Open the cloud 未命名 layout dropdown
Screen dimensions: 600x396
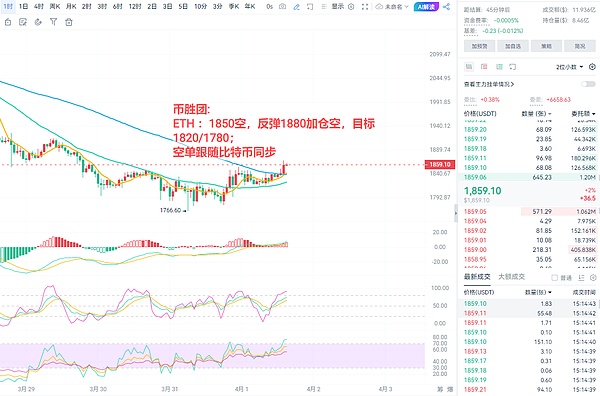pyautogui.click(x=392, y=7)
